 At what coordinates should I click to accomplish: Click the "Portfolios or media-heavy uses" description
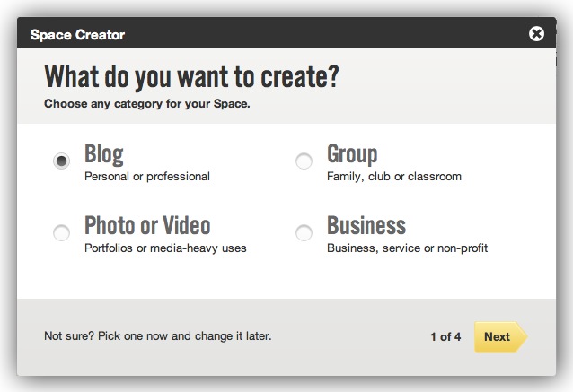click(x=165, y=248)
